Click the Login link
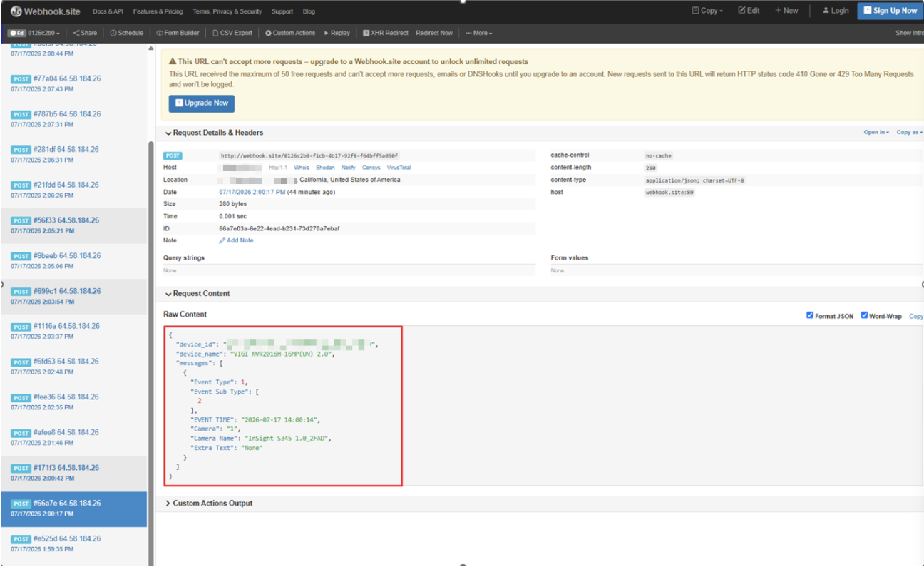Viewport: 924px width, 567px height. (x=836, y=11)
